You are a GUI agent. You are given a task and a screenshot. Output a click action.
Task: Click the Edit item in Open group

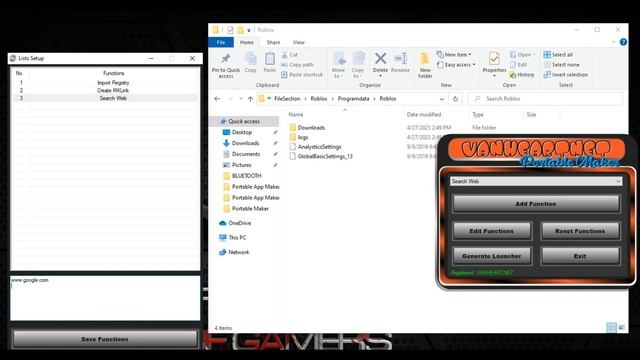tap(518, 64)
